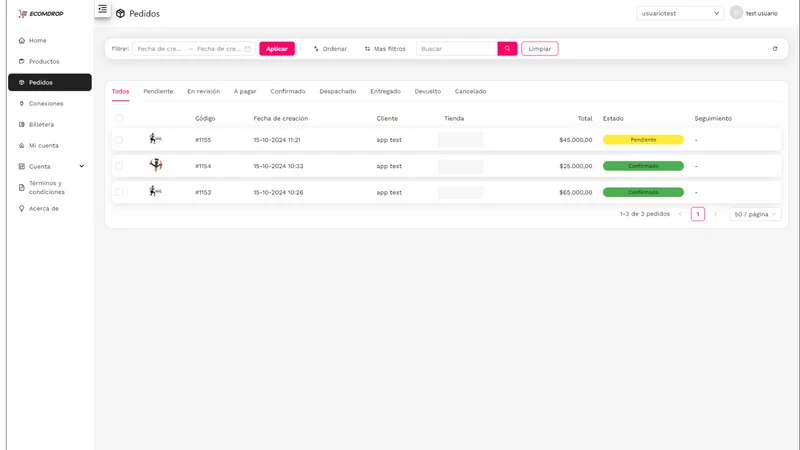Check the box for order #1155
The image size is (800, 450).
[119, 140]
